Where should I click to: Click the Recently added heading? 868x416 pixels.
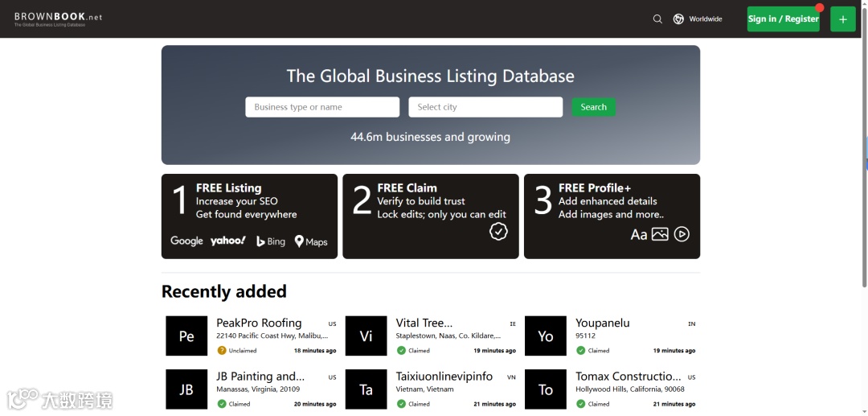(x=224, y=291)
